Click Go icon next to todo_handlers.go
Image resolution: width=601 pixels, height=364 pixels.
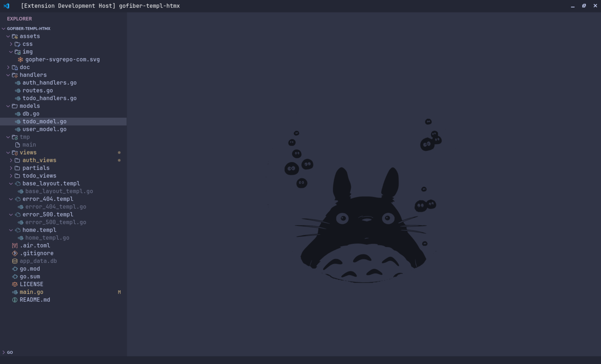point(18,98)
